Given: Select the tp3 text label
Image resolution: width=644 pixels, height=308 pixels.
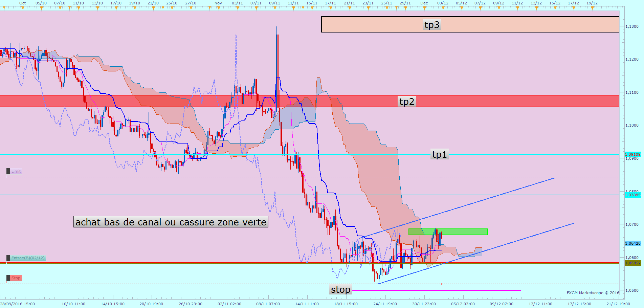Looking at the screenshot, I should [432, 25].
